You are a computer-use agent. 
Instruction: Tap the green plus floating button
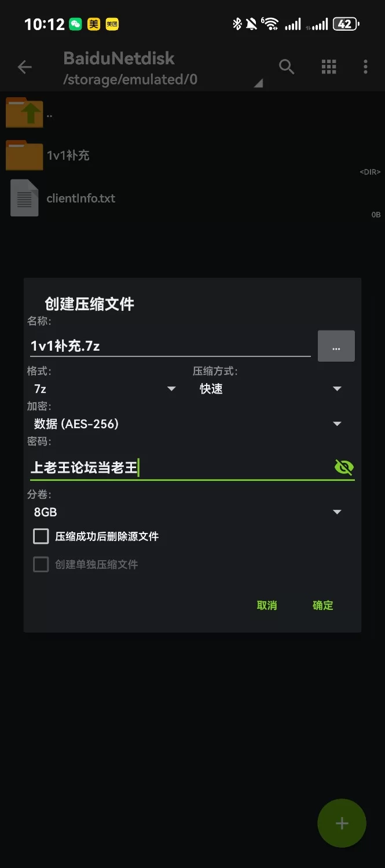pos(342,823)
